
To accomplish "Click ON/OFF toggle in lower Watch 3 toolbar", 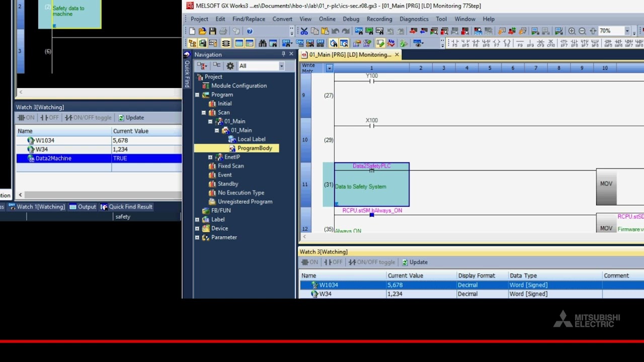I will point(371,262).
